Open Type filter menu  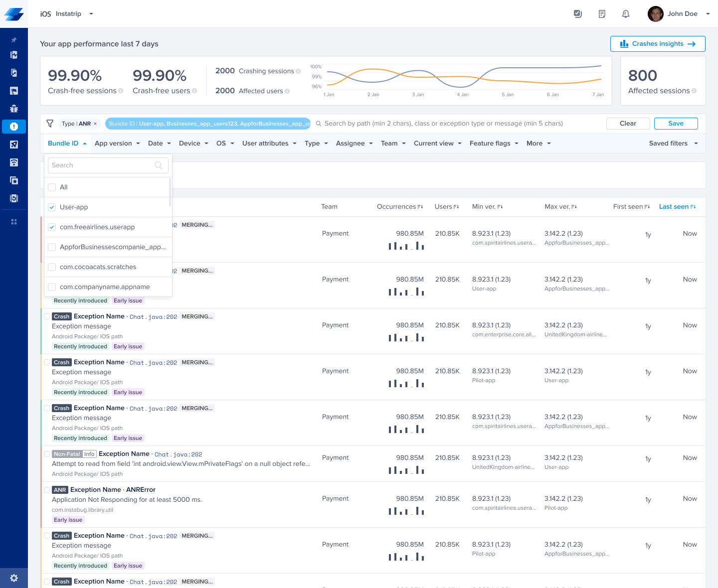[317, 144]
